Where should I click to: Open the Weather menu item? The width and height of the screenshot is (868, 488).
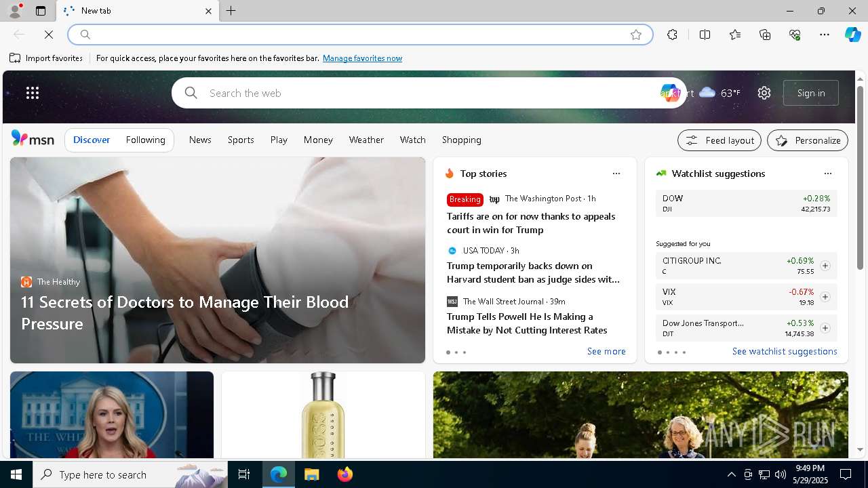[366, 140]
